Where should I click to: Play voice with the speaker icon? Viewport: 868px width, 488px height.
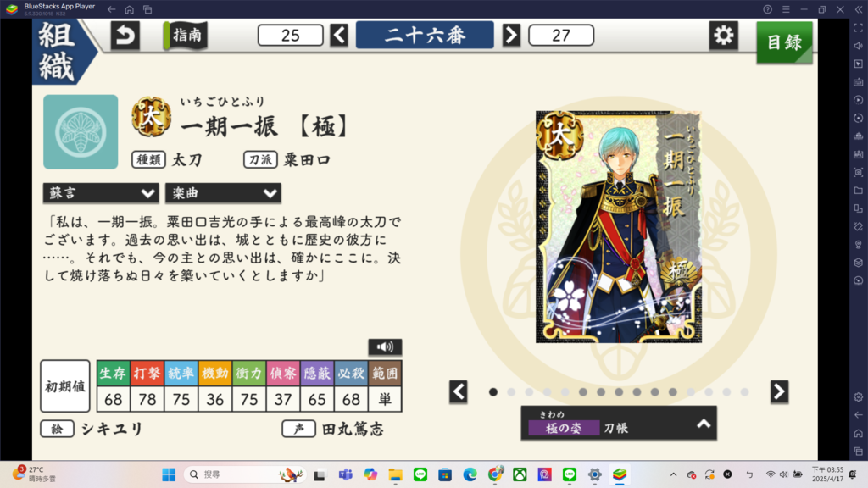click(385, 347)
